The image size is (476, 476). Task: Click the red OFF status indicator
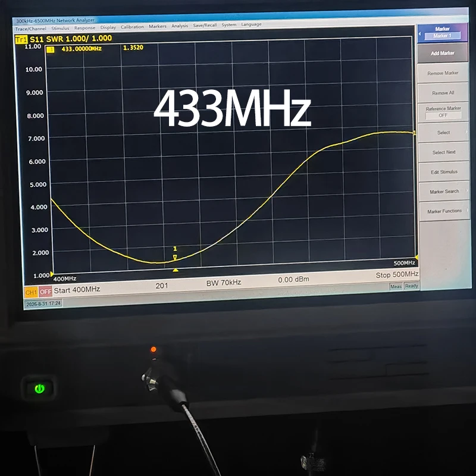(x=46, y=292)
